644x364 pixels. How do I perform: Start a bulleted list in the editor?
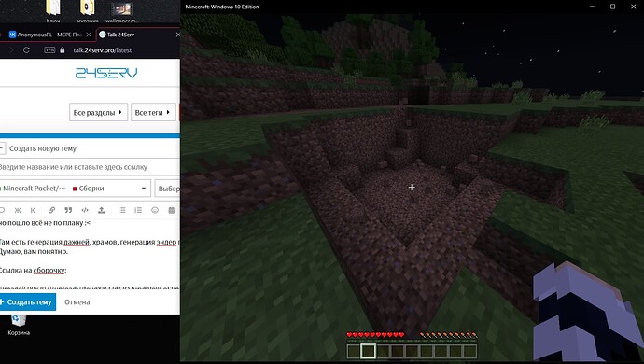pyautogui.click(x=122, y=210)
